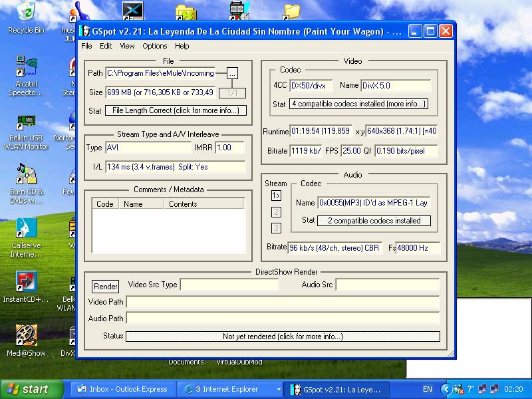Select the InstantCD+ desktop shortcut
This screenshot has height=399, width=532.
[x=27, y=287]
